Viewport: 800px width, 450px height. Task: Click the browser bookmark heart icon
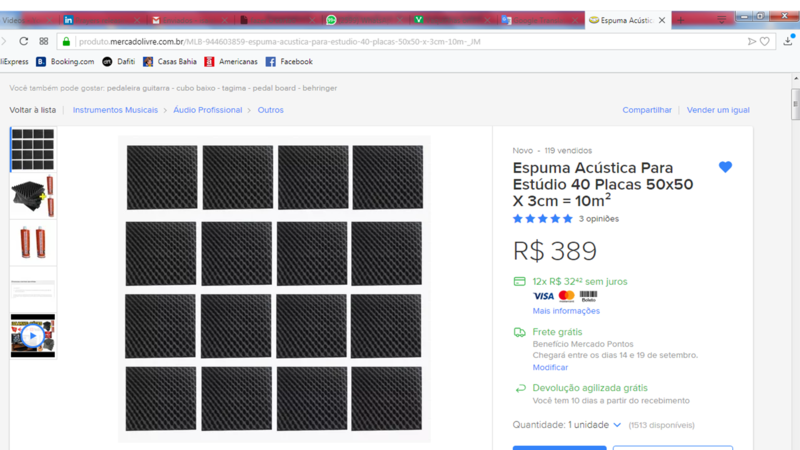point(765,41)
